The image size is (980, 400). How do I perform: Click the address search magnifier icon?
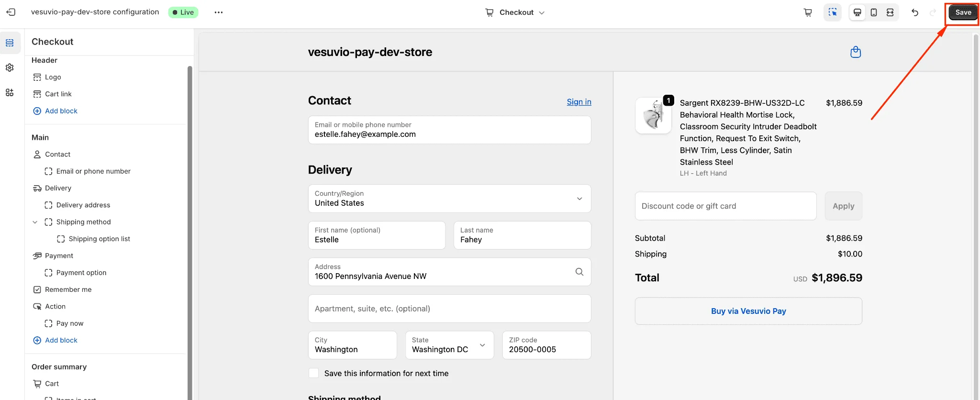[579, 272]
